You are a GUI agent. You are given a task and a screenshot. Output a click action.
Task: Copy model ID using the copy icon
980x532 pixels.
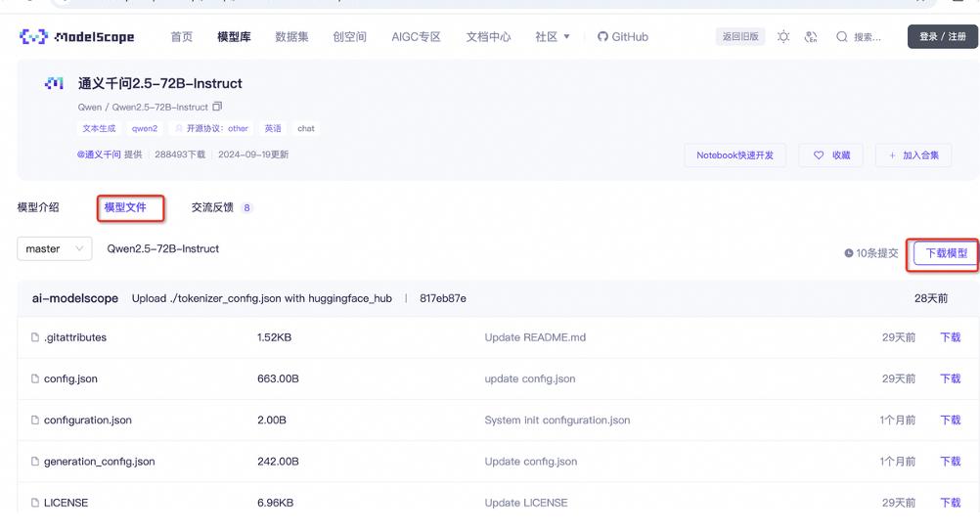217,107
